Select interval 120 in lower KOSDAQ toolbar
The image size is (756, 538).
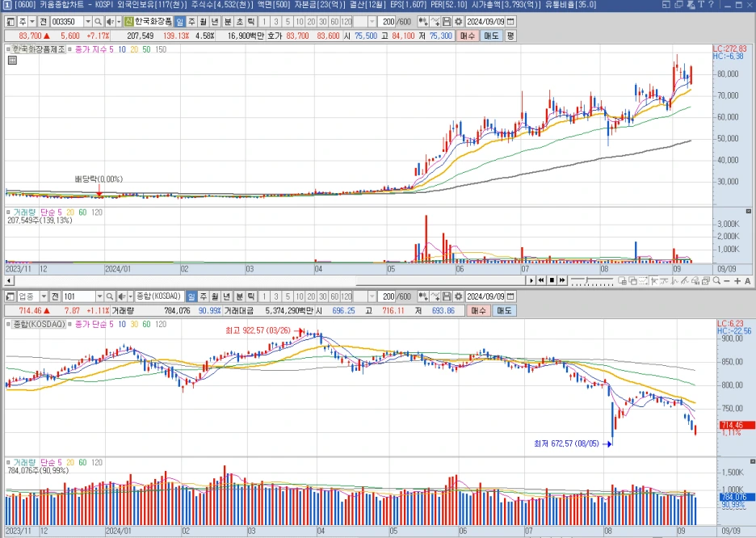click(346, 296)
